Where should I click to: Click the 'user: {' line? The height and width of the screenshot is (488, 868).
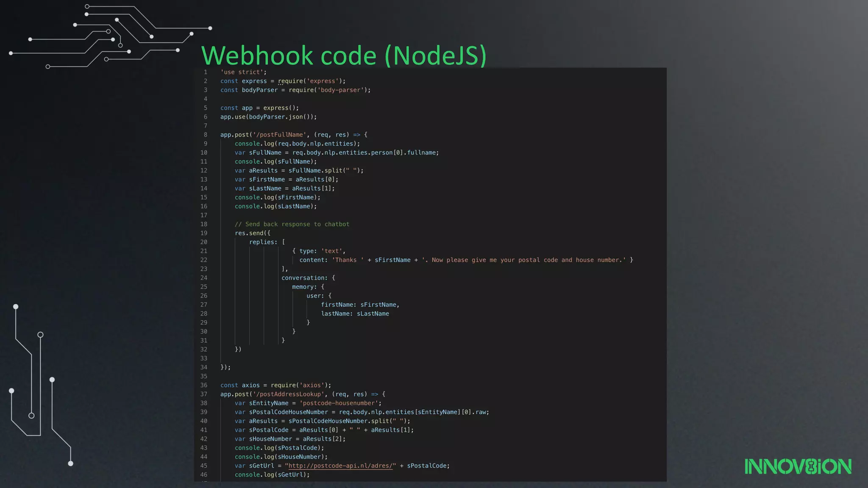coord(319,296)
